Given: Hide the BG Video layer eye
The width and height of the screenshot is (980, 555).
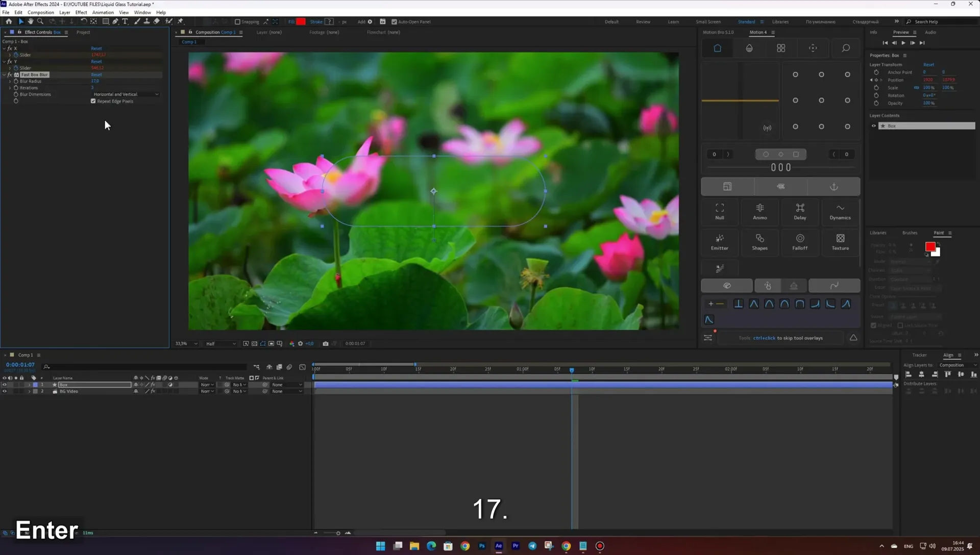Looking at the screenshot, I should (5, 391).
